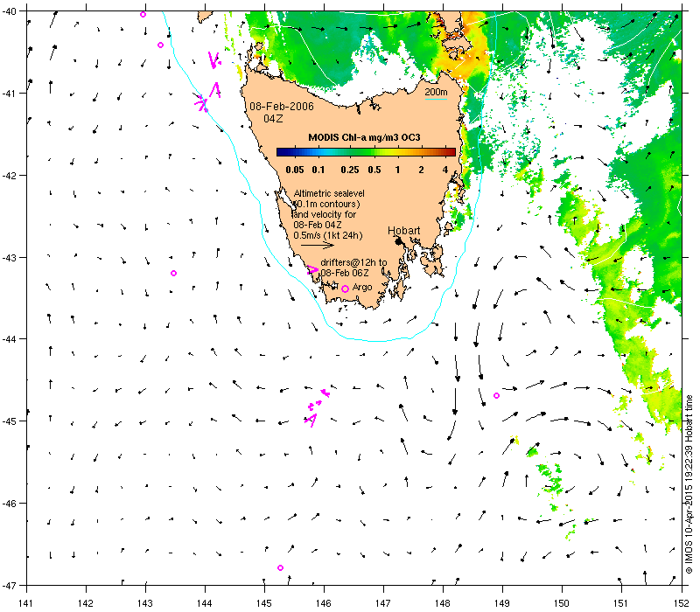This screenshot has width=700, height=612.
Task: Click the 'Altimetric sealevel' caption text
Action: click(329, 193)
